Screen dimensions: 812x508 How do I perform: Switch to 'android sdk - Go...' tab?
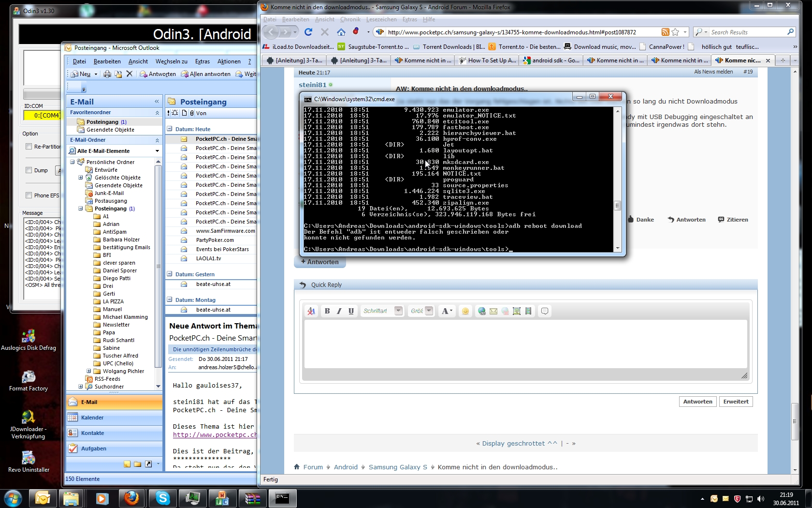pos(552,60)
